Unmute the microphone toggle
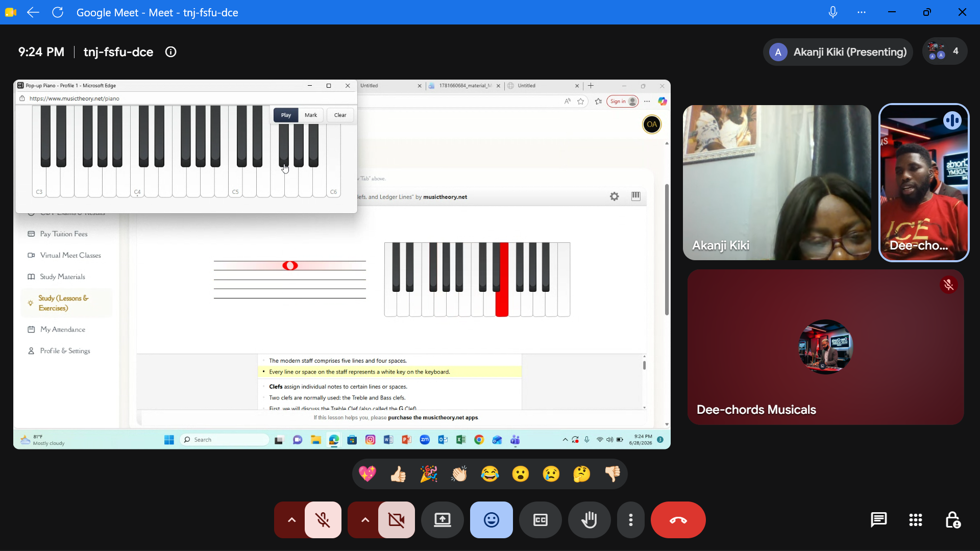The height and width of the screenshot is (551, 980). coord(323,520)
